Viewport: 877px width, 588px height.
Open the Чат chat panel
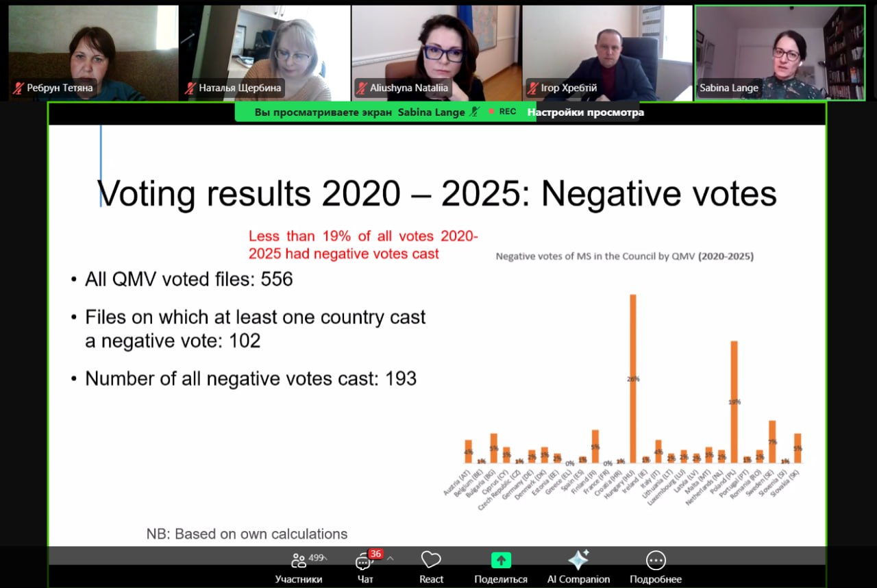pos(365,567)
